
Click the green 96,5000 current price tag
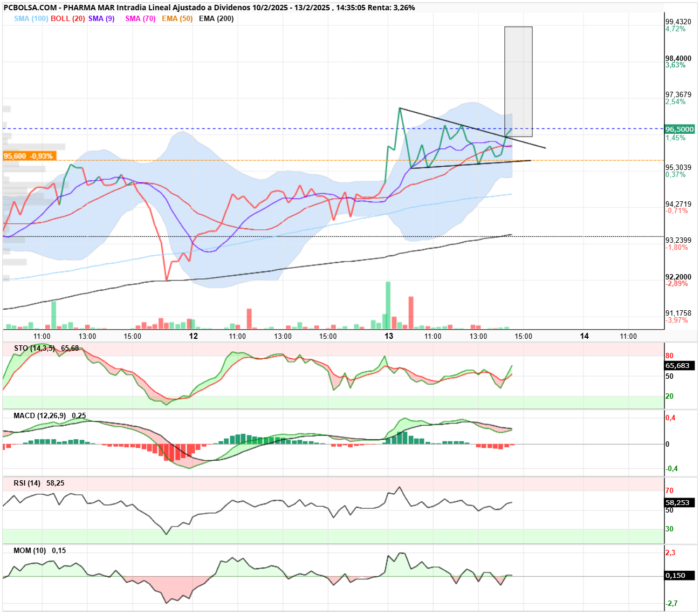[x=680, y=129]
